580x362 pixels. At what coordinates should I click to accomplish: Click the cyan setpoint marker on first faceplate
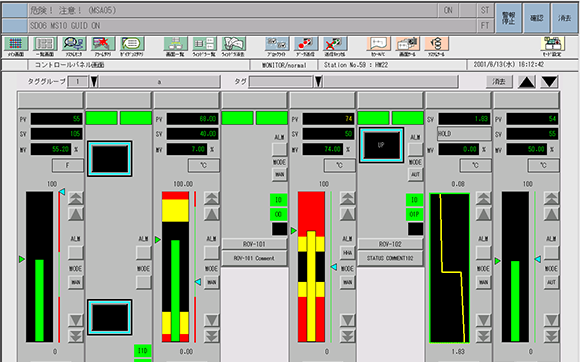[62, 192]
